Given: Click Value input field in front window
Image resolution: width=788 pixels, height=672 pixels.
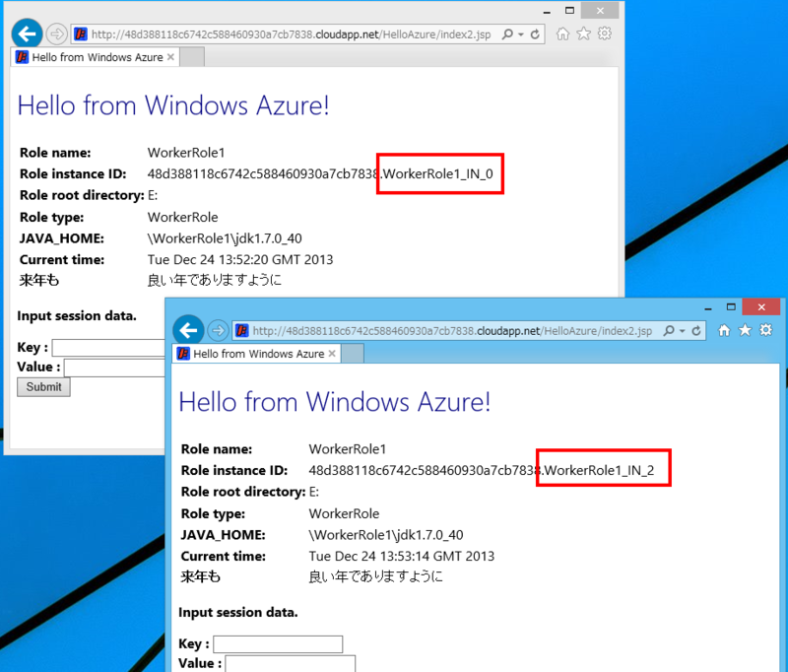Looking at the screenshot, I should tap(290, 663).
